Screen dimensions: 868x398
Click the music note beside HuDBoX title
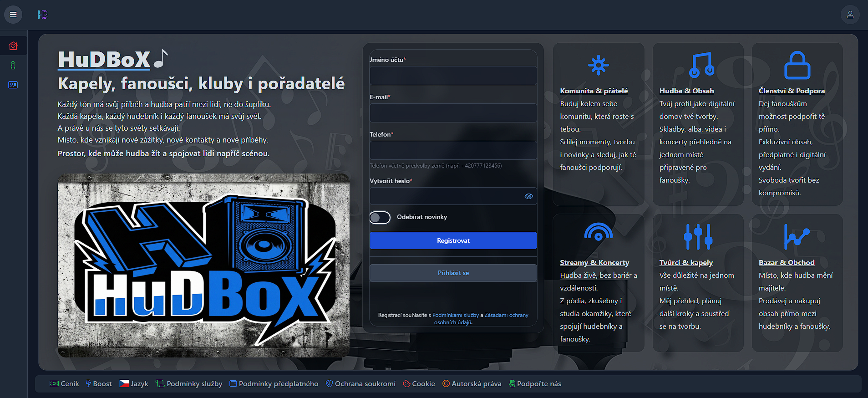pos(161,58)
